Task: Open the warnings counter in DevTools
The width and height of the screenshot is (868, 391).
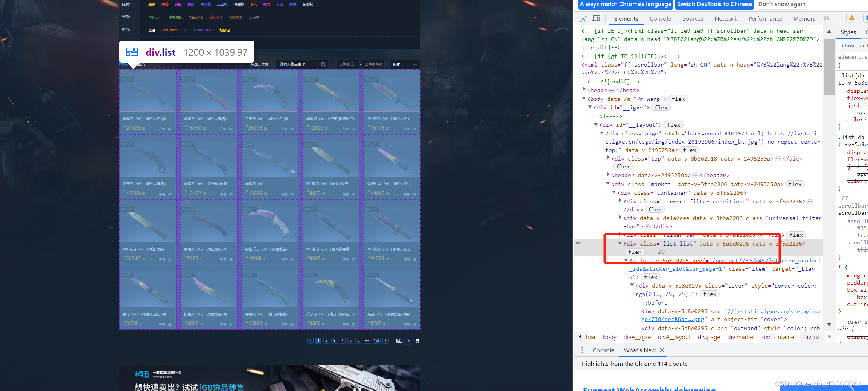Action: (x=854, y=18)
